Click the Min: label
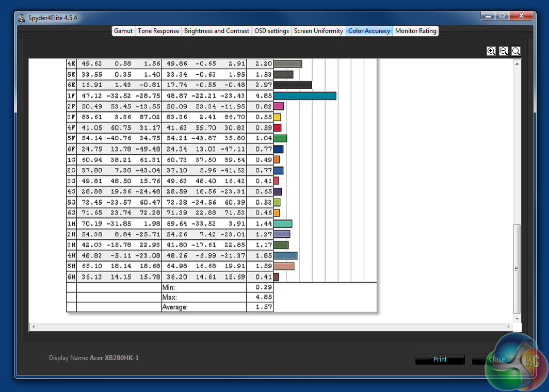This screenshot has width=549, height=392. tap(168, 287)
